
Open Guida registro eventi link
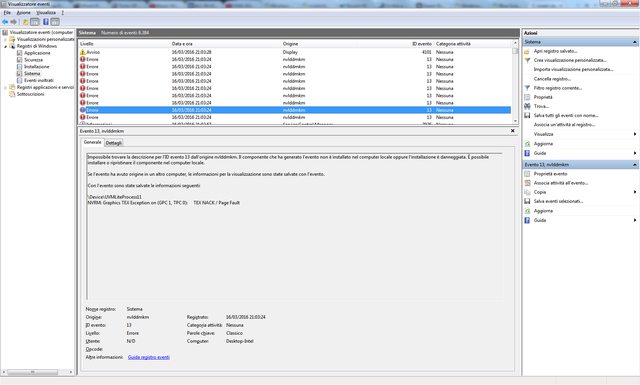149,357
